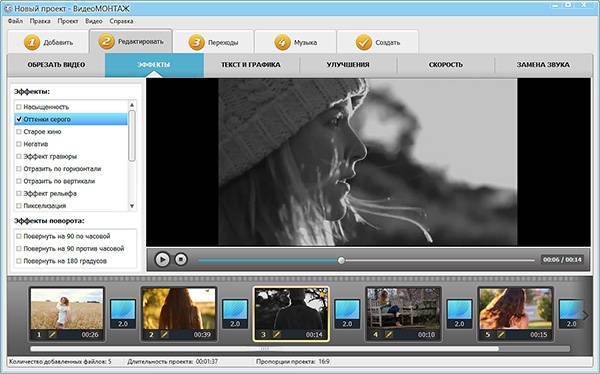This screenshot has width=600, height=374.
Task: Go to step 4 Музыка
Action: coord(295,42)
